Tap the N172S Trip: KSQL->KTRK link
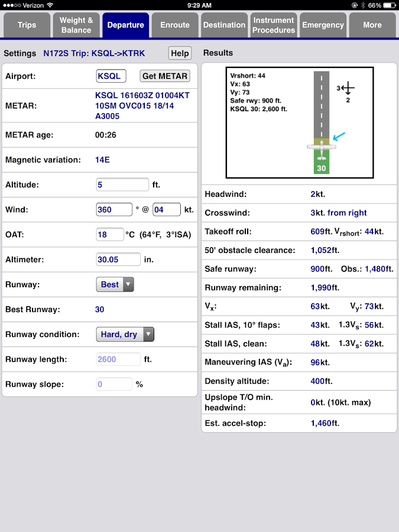This screenshot has width=399, height=532. pyautogui.click(x=94, y=53)
